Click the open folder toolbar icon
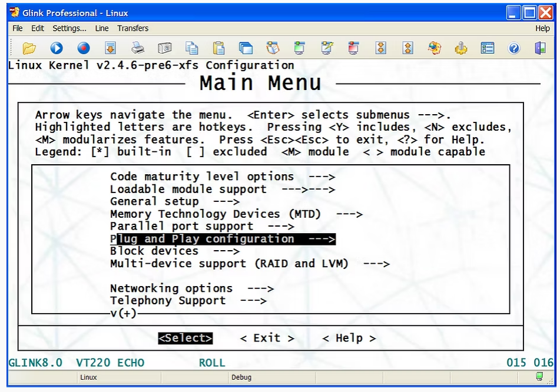This screenshot has height=392, width=560. pyautogui.click(x=29, y=48)
